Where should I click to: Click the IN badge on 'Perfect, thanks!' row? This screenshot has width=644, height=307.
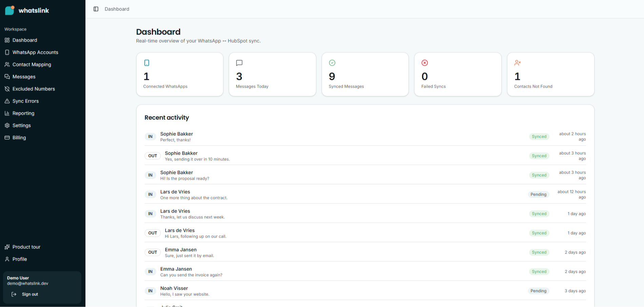tap(150, 136)
